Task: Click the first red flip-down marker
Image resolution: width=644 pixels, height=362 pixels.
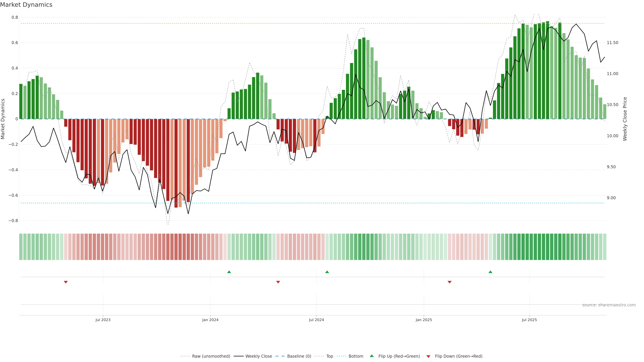Action: [66, 282]
